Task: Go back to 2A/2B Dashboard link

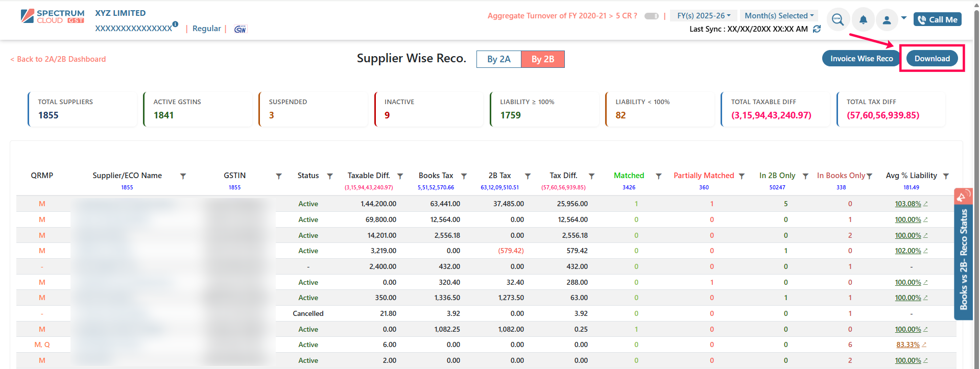Action: (58, 59)
